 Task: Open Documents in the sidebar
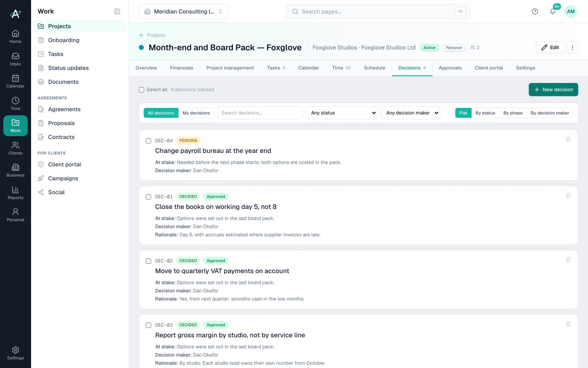point(80,82)
